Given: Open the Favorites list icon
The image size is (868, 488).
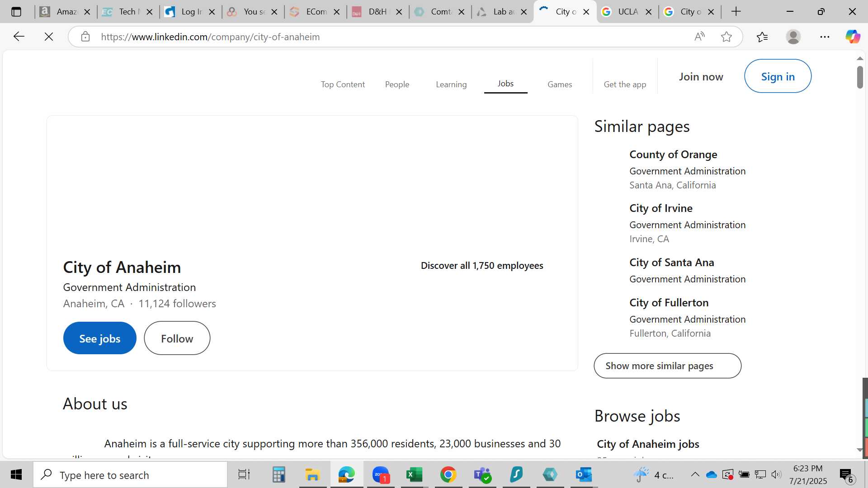Looking at the screenshot, I should [x=762, y=37].
